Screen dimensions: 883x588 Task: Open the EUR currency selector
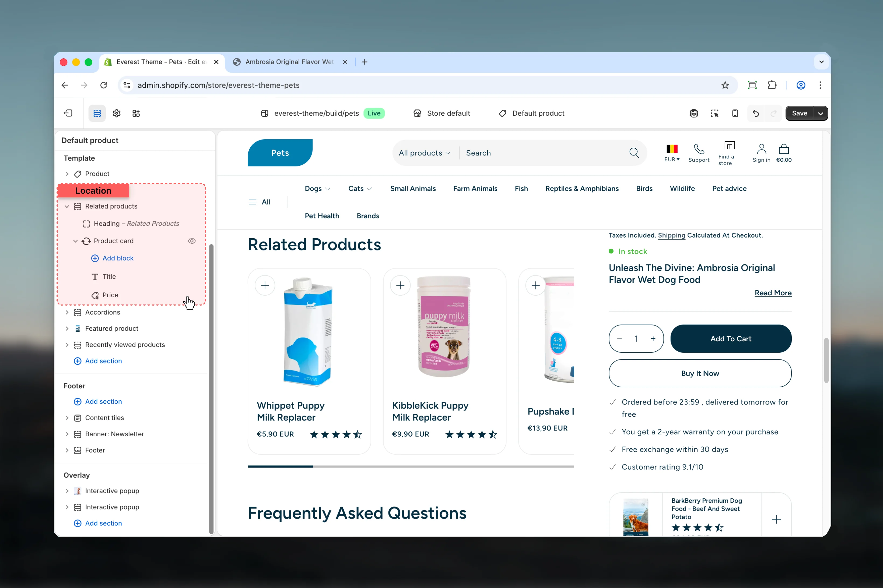672,153
